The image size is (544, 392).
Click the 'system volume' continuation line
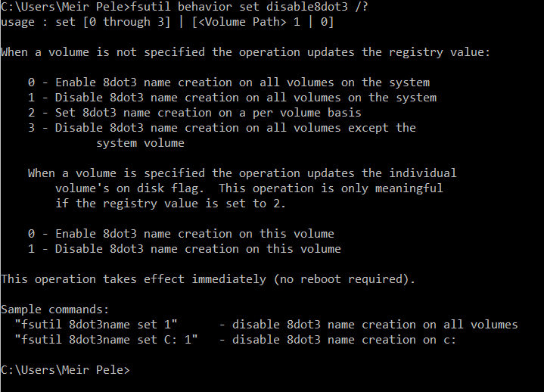tap(141, 143)
